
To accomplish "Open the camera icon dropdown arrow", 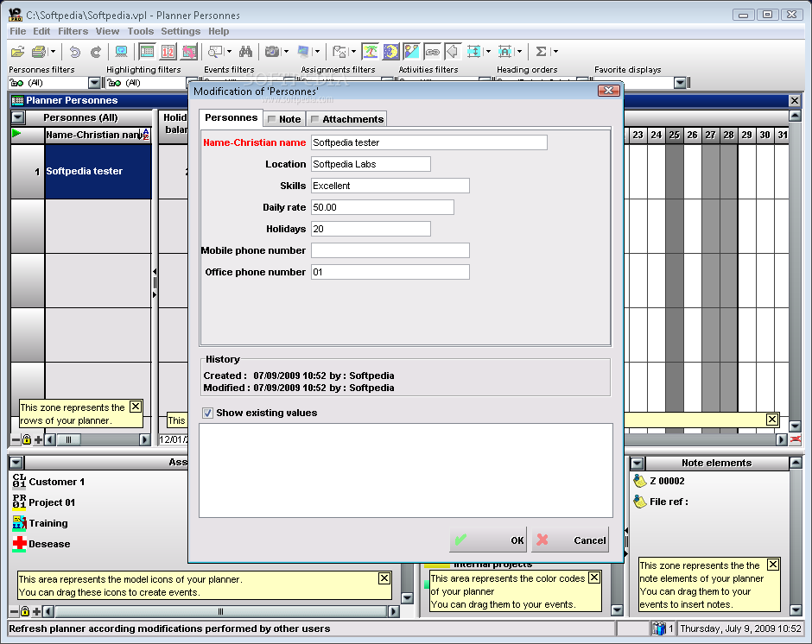I will point(286,51).
